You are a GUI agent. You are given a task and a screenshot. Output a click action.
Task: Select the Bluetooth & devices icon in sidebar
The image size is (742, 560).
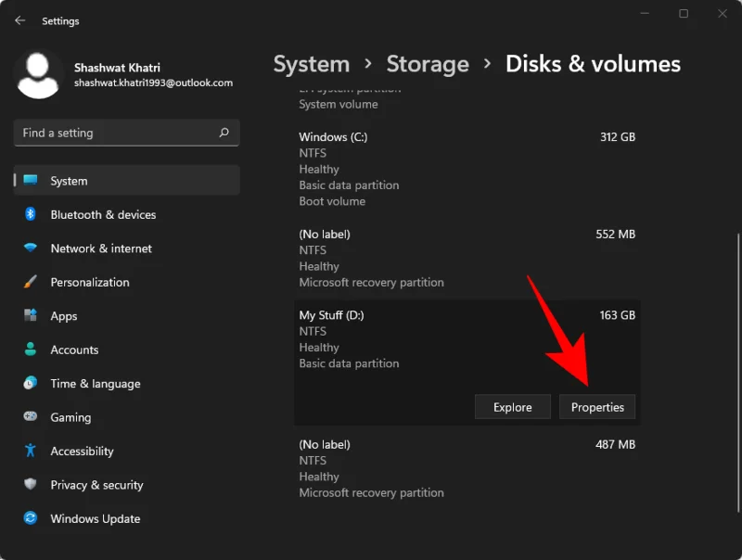click(x=30, y=214)
